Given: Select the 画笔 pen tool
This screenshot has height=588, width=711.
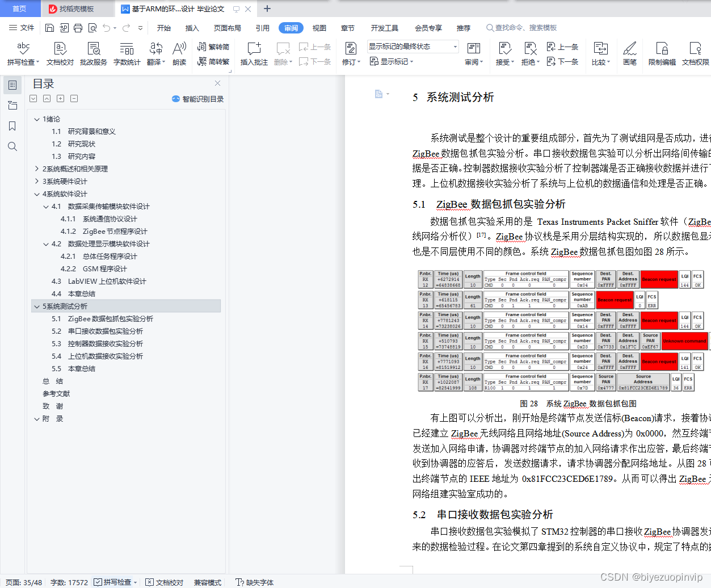Looking at the screenshot, I should 629,53.
